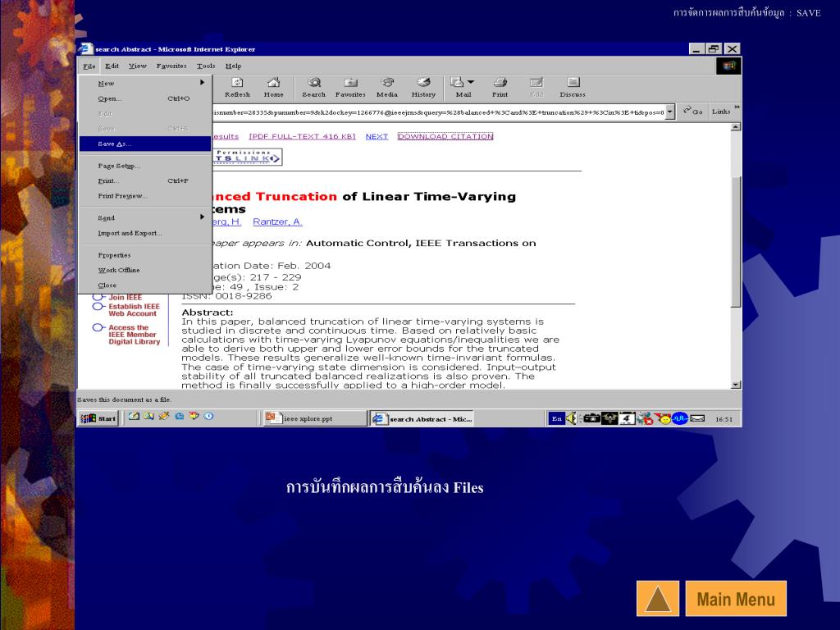The width and height of the screenshot is (840, 630).
Task: Click the greyed Edit toolbar icon
Action: coord(536,87)
